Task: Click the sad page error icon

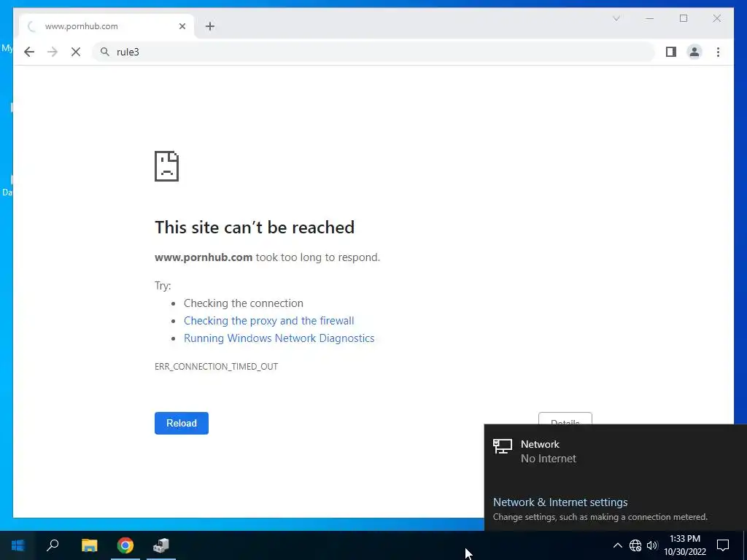Action: (167, 166)
